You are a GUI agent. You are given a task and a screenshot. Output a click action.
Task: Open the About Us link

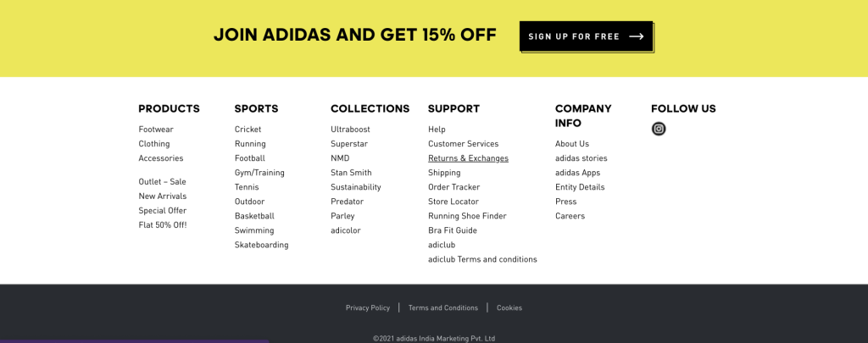[x=572, y=144]
